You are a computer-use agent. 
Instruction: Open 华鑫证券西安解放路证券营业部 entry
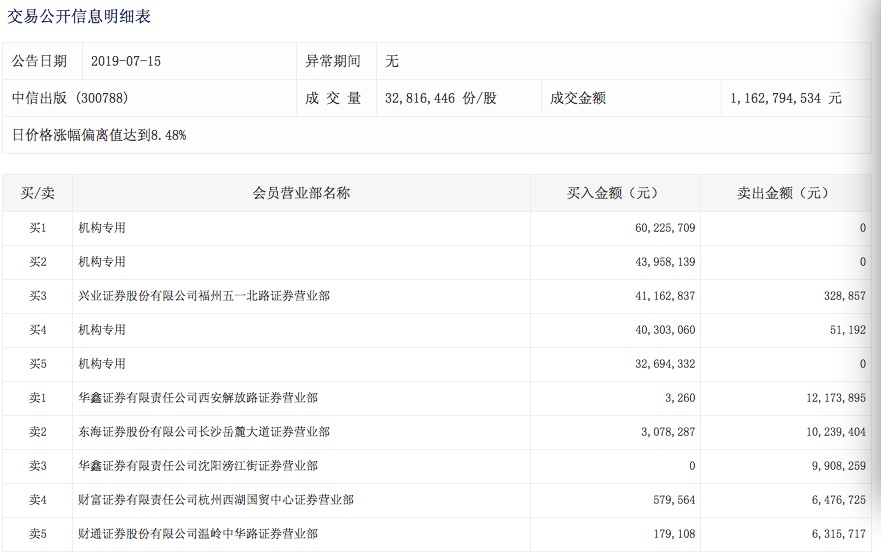coord(198,398)
